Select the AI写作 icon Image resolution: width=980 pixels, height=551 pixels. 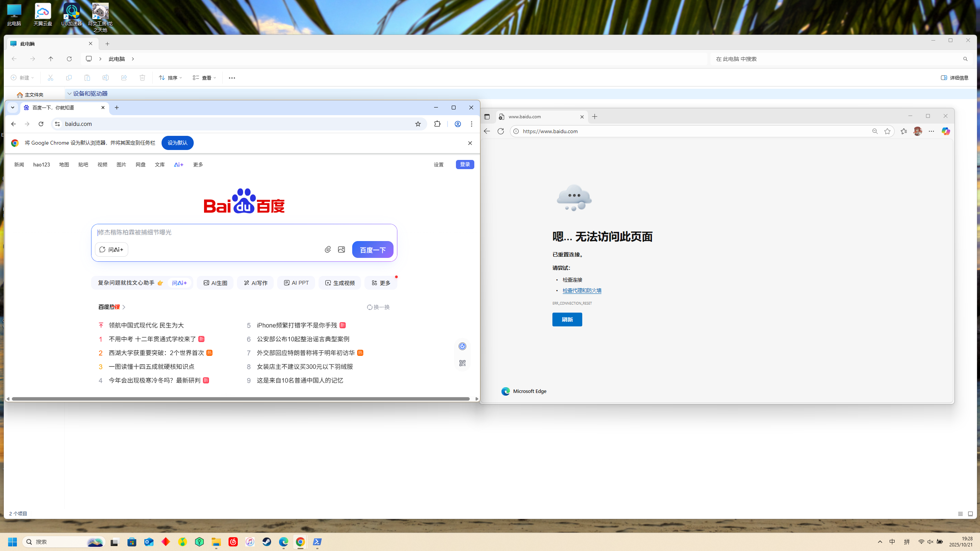(255, 282)
